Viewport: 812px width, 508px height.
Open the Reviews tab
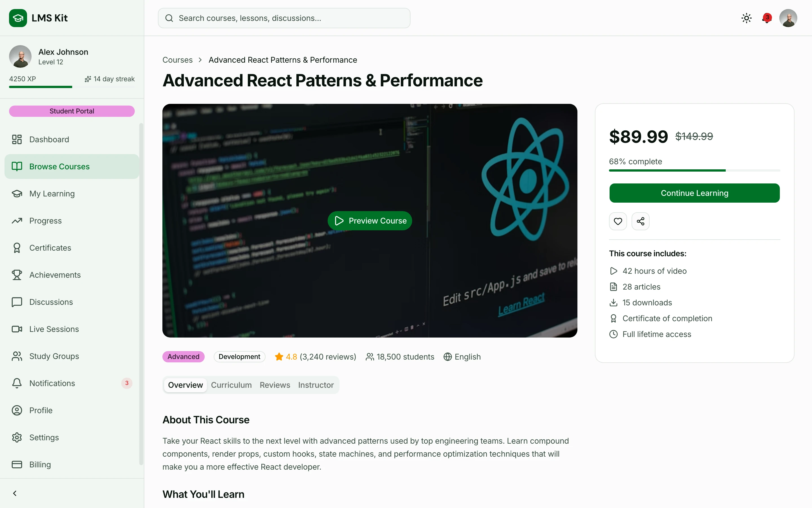275,385
